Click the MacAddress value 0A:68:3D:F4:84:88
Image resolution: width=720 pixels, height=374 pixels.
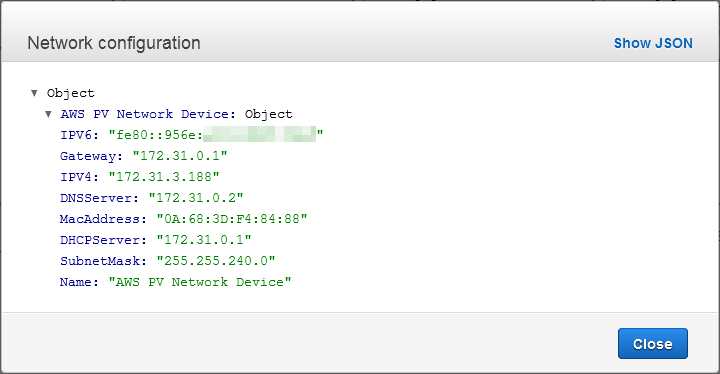(x=232, y=219)
